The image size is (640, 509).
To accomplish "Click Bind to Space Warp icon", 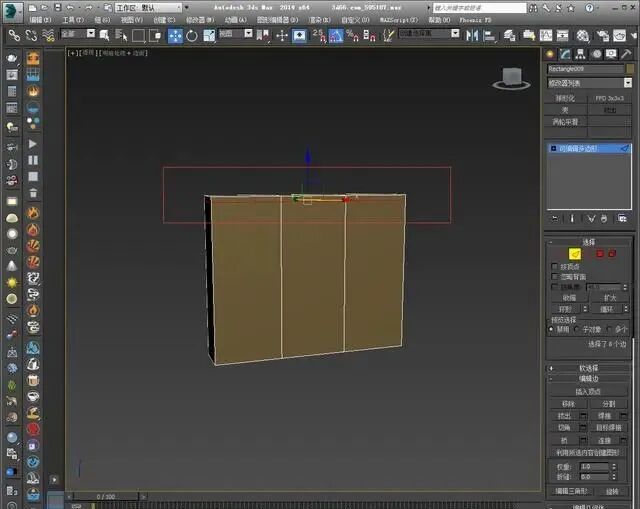I will coord(48,36).
